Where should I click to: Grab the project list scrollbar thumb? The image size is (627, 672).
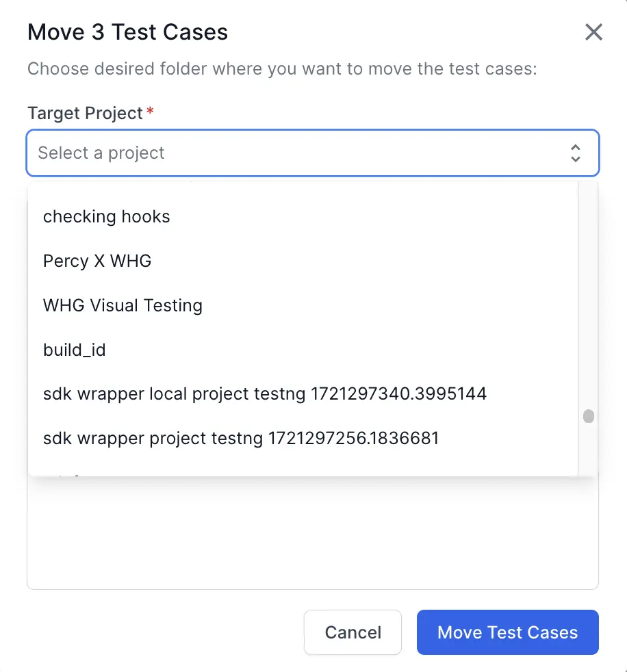click(x=588, y=416)
